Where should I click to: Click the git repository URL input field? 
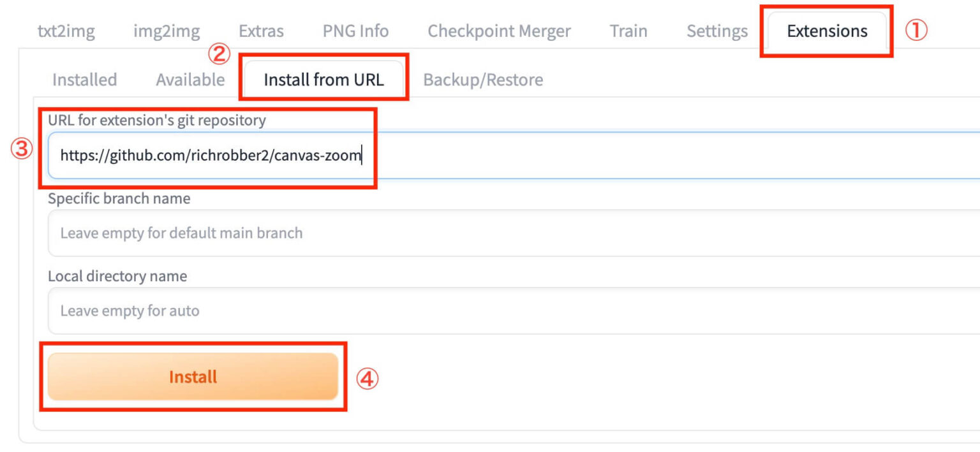click(x=510, y=155)
